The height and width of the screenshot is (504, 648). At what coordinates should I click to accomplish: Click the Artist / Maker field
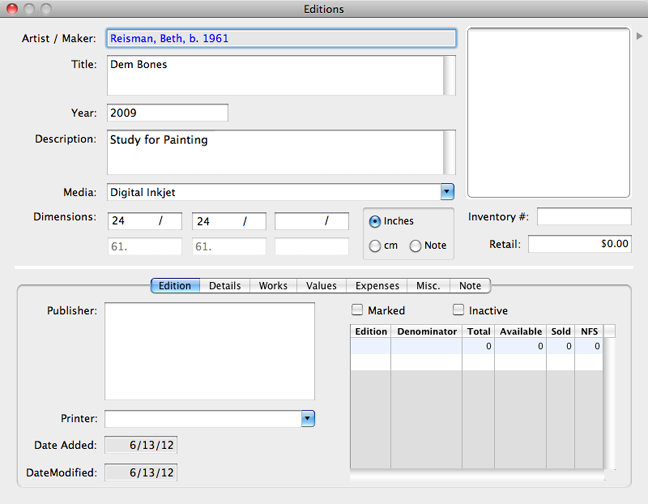click(280, 38)
